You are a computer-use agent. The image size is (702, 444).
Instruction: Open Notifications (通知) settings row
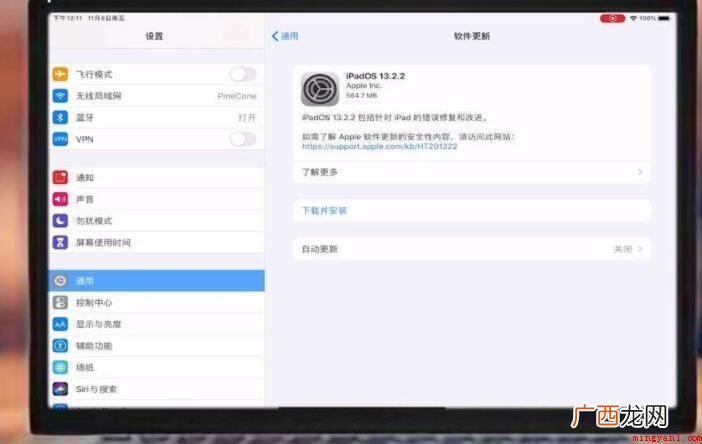[157, 178]
